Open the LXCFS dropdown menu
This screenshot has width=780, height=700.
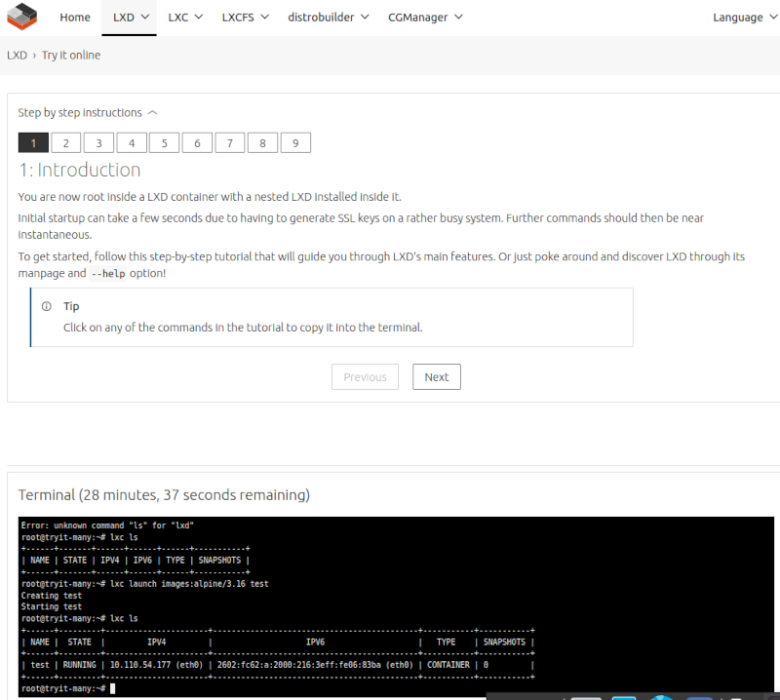tap(246, 18)
